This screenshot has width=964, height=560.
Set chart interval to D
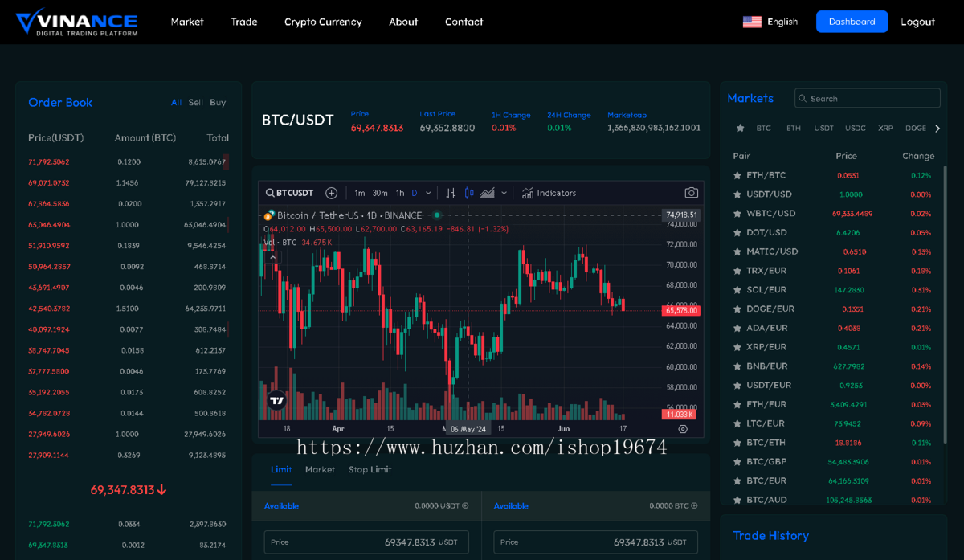coord(415,193)
